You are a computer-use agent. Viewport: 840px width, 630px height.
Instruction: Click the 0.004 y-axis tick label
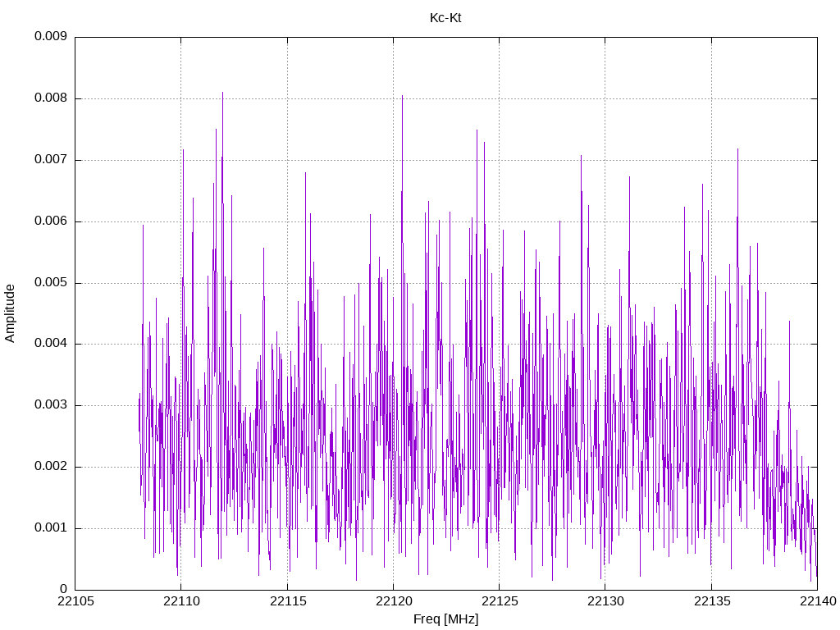pos(51,344)
